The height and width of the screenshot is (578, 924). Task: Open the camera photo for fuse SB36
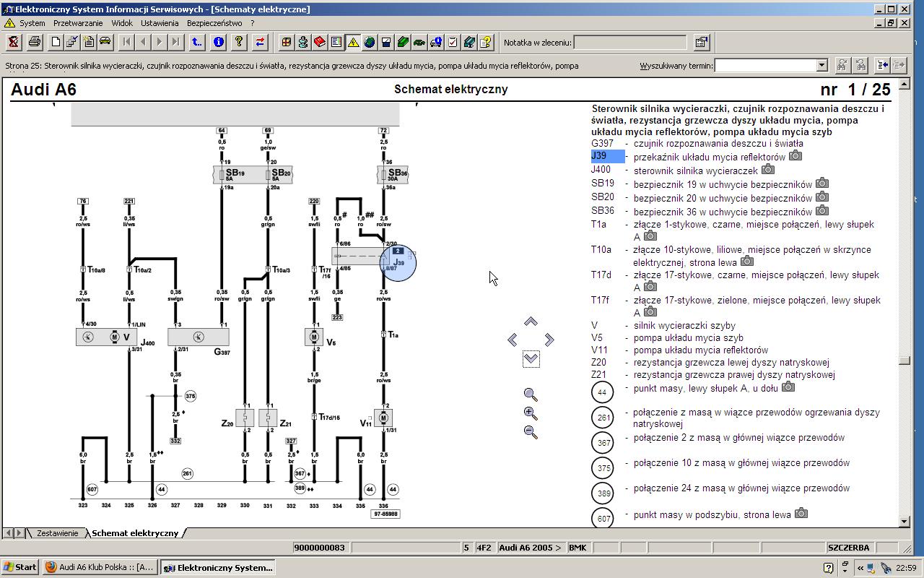point(821,210)
